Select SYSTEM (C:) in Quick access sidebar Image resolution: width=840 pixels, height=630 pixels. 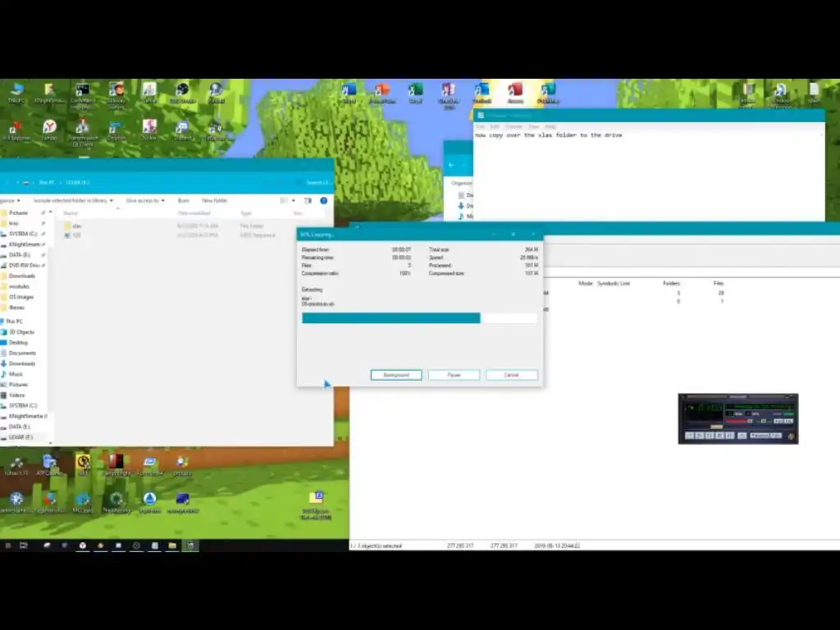pyautogui.click(x=22, y=234)
